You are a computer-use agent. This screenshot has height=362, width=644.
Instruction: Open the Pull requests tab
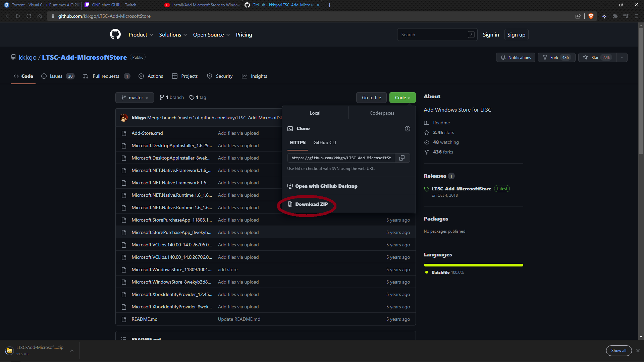106,76
